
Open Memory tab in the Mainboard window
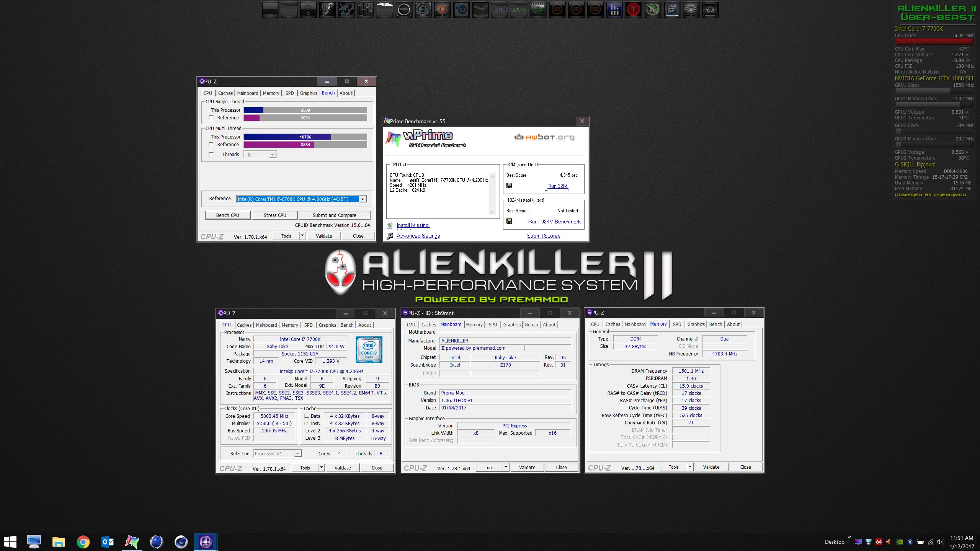474,324
